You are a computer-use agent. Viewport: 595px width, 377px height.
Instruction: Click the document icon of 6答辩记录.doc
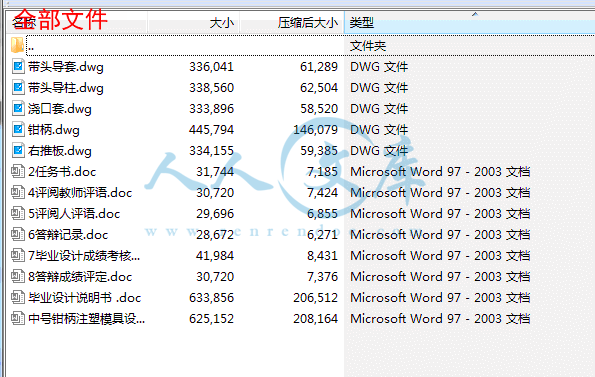[17, 234]
